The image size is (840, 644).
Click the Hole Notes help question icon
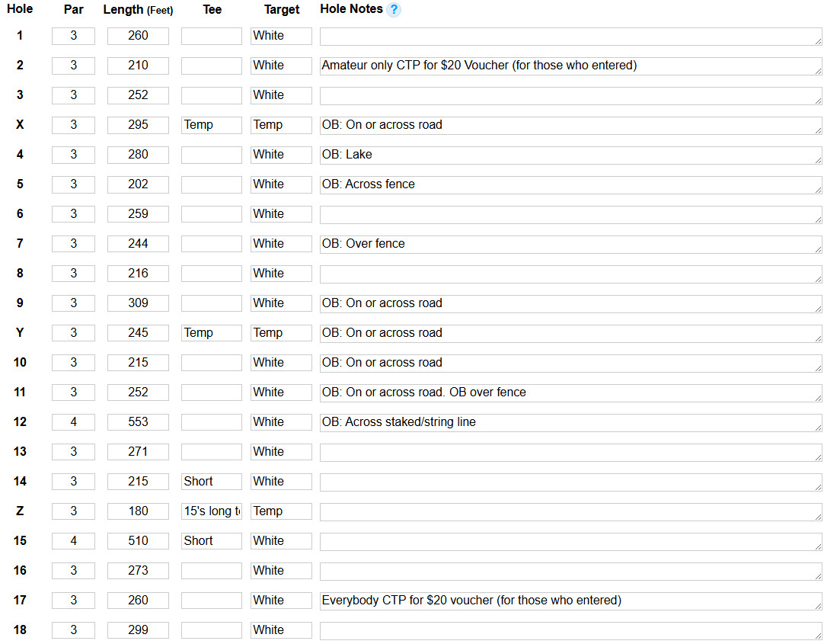394,10
